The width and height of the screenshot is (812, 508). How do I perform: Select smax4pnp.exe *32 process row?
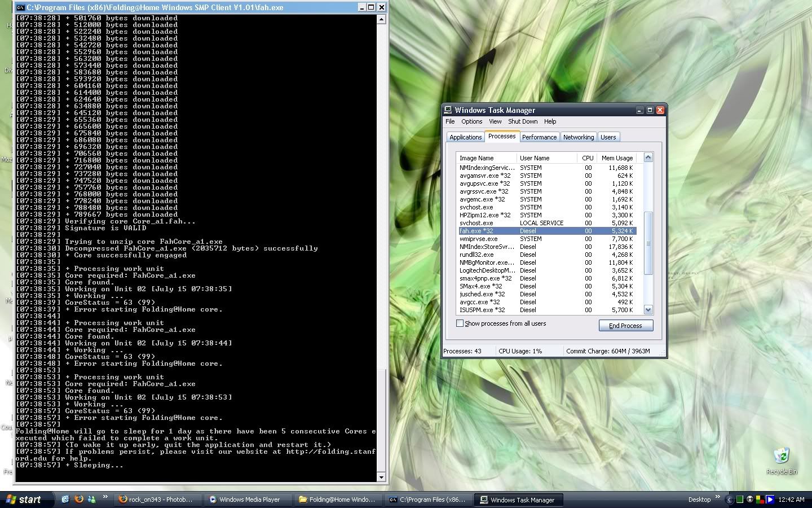coord(547,278)
